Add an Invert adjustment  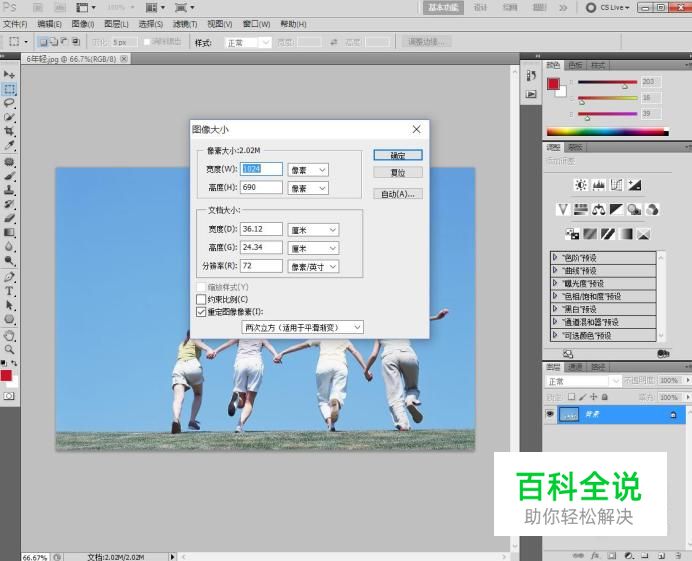pyautogui.click(x=572, y=234)
